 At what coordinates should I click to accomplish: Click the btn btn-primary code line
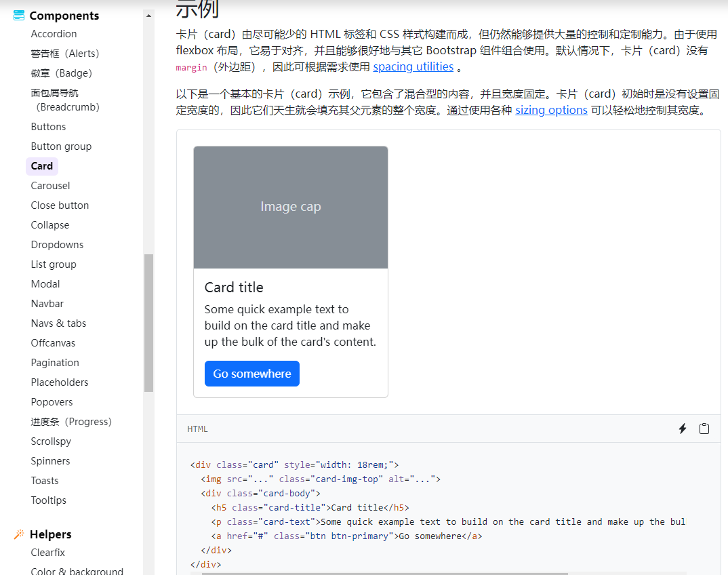pyautogui.click(x=347, y=536)
